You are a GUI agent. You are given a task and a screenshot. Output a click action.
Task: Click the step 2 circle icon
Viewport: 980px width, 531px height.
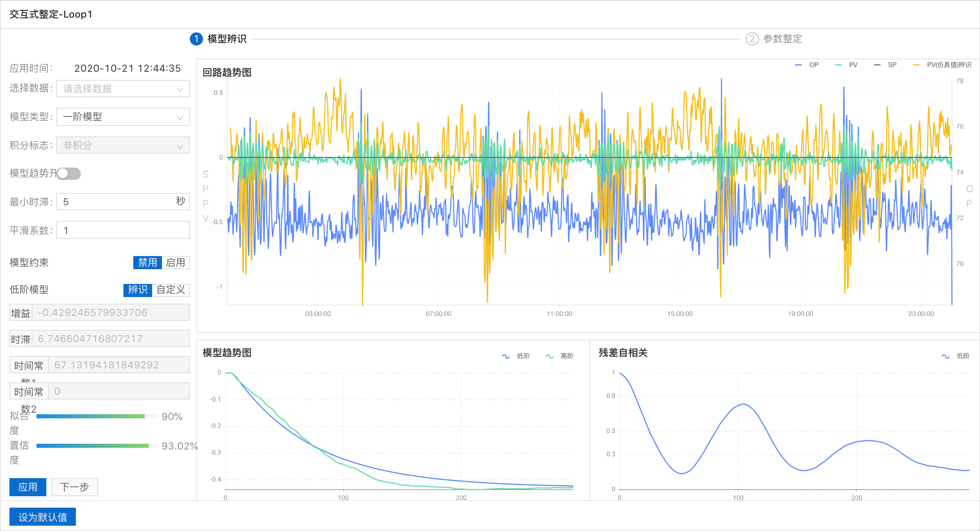(752, 39)
